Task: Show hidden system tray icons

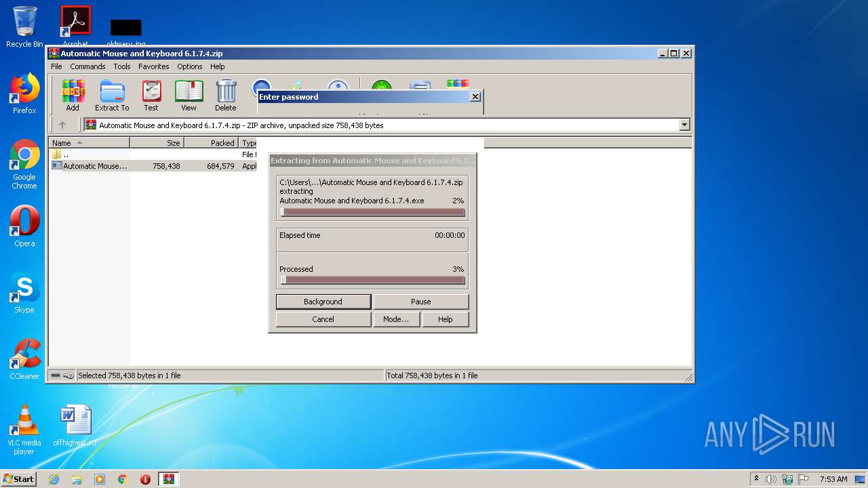Action: tap(756, 479)
